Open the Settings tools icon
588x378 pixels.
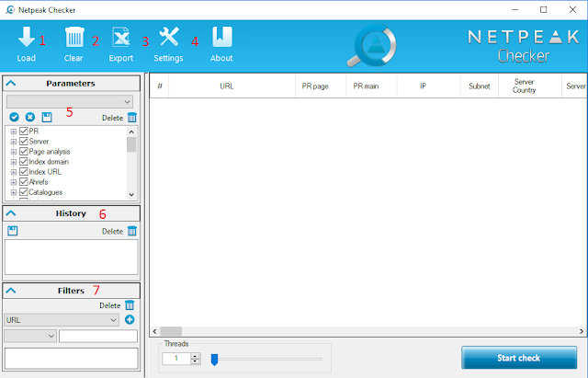169,37
